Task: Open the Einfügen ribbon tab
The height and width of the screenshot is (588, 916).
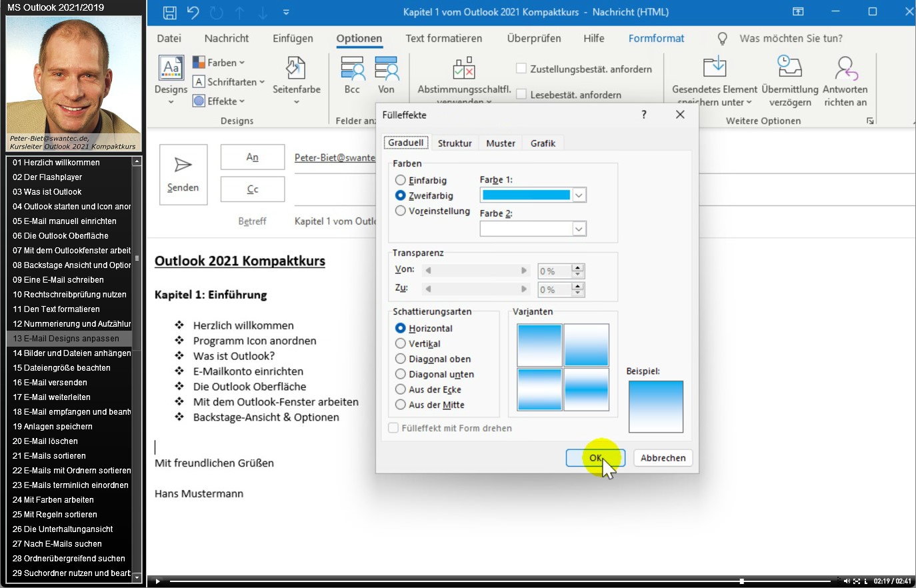Action: (293, 39)
